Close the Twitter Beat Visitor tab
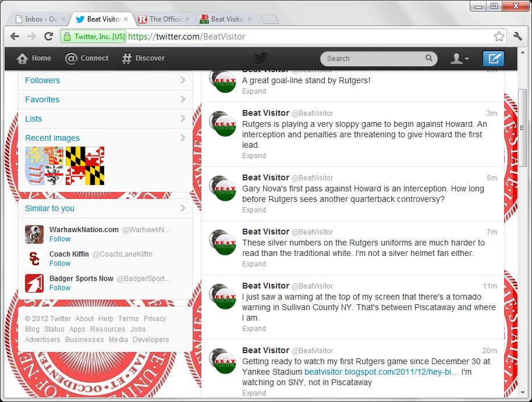The width and height of the screenshot is (532, 402). 126,19
